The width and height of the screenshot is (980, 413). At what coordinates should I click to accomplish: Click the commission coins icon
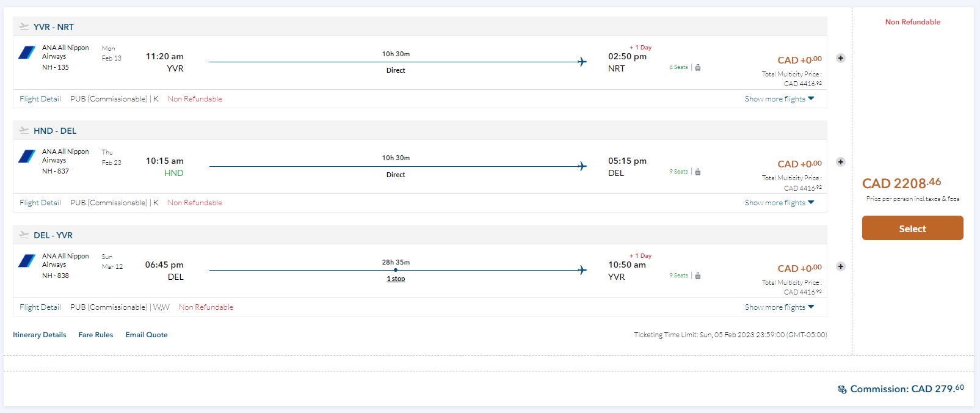tap(842, 389)
